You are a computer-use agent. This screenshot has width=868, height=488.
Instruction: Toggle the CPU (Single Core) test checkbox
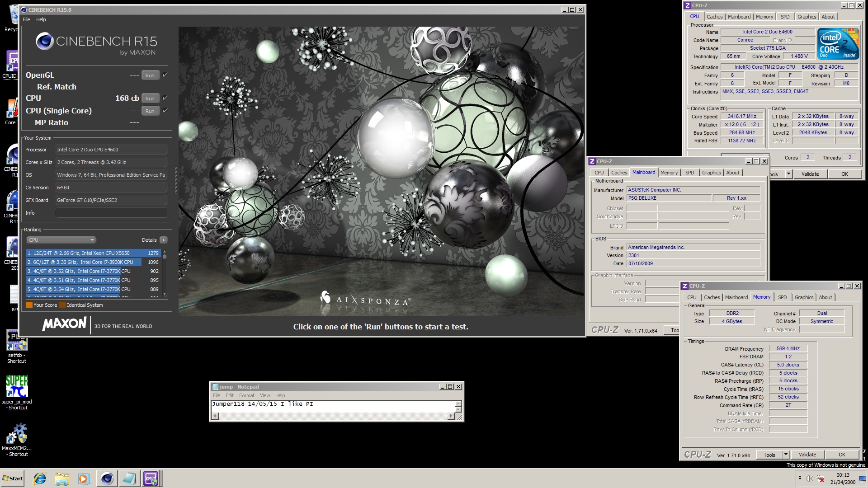(x=165, y=110)
